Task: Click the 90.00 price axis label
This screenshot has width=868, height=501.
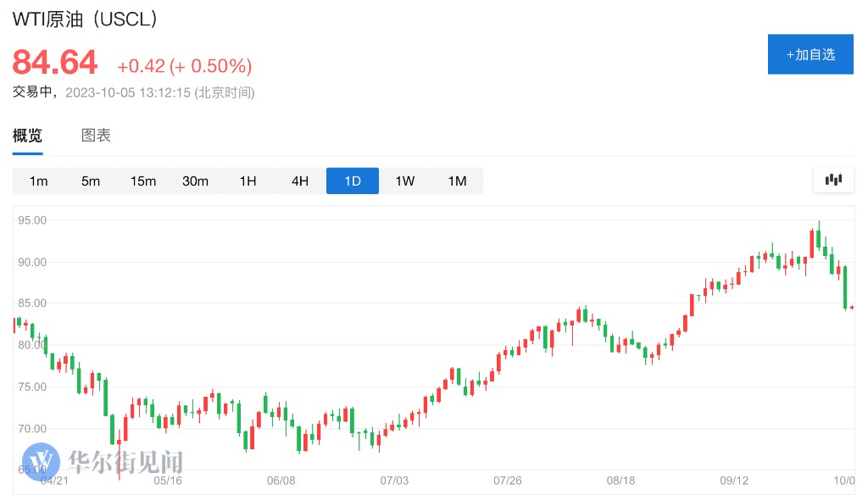Action: [x=32, y=262]
